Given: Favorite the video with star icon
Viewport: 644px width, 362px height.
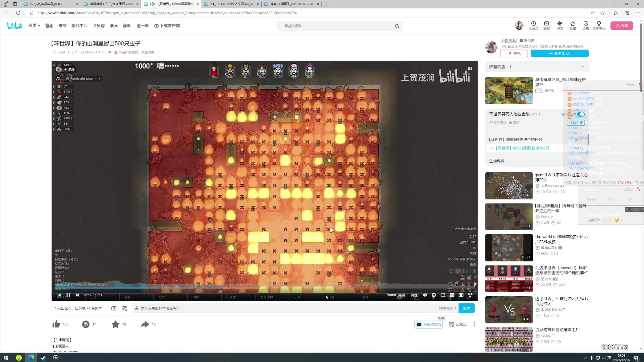Looking at the screenshot, I should pos(115,324).
